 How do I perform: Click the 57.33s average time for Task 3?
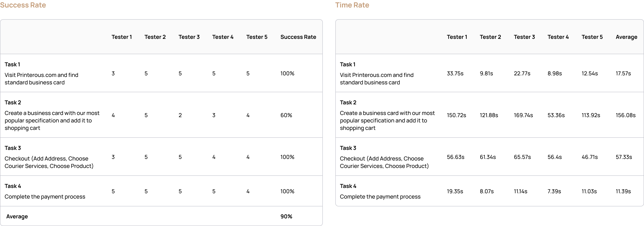624,157
